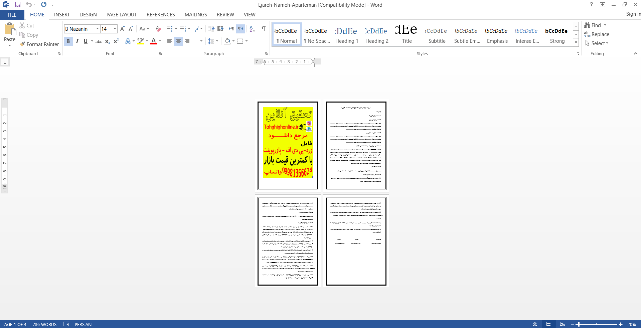Switch to the INSERT tab
Screen dimensions: 644x328
pos(62,15)
